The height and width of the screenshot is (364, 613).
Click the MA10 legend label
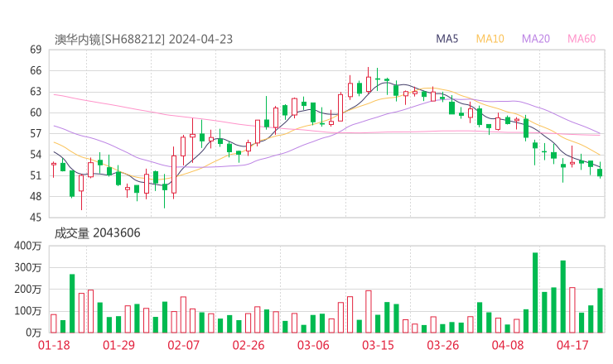tap(490, 39)
